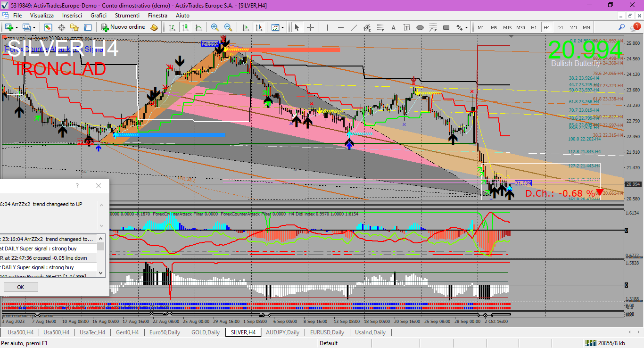Switch timeframe to W1
This screenshot has width=644, height=348.
coord(573,27)
